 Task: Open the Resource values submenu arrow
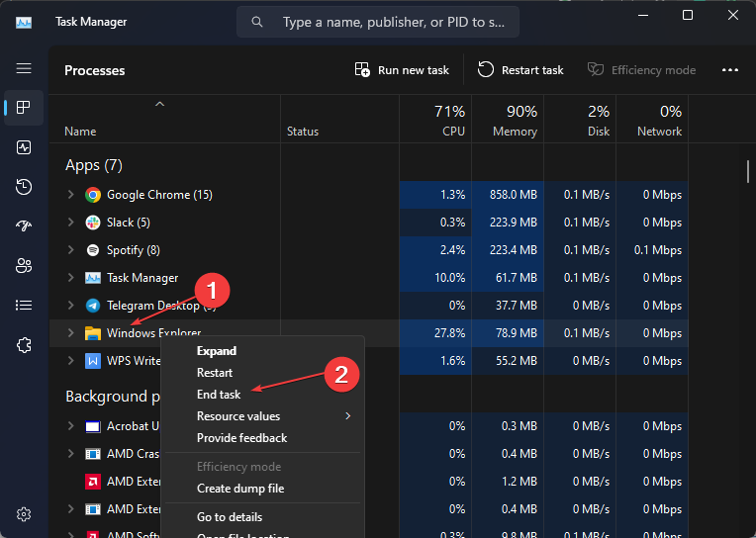click(348, 415)
